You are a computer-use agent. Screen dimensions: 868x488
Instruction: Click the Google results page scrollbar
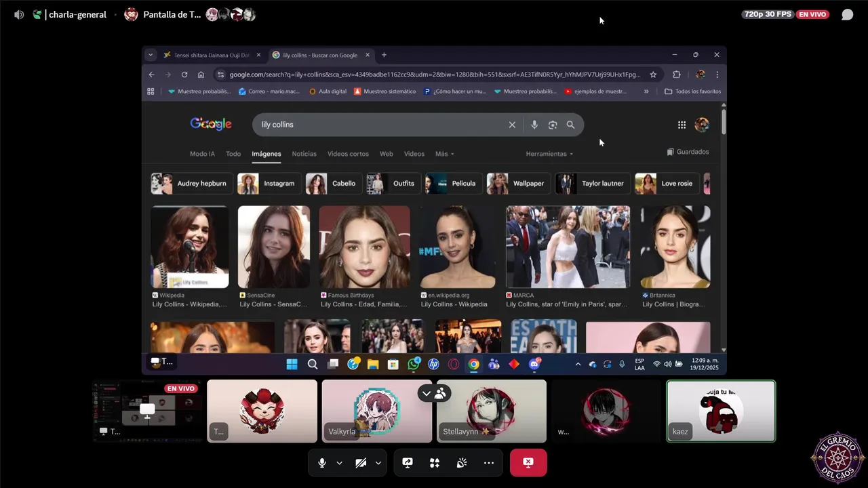click(724, 121)
